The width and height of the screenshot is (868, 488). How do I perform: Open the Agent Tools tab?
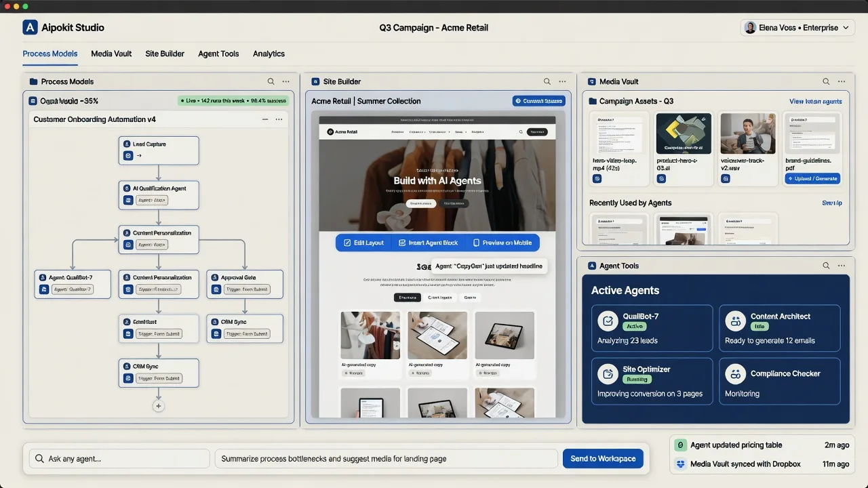point(218,54)
